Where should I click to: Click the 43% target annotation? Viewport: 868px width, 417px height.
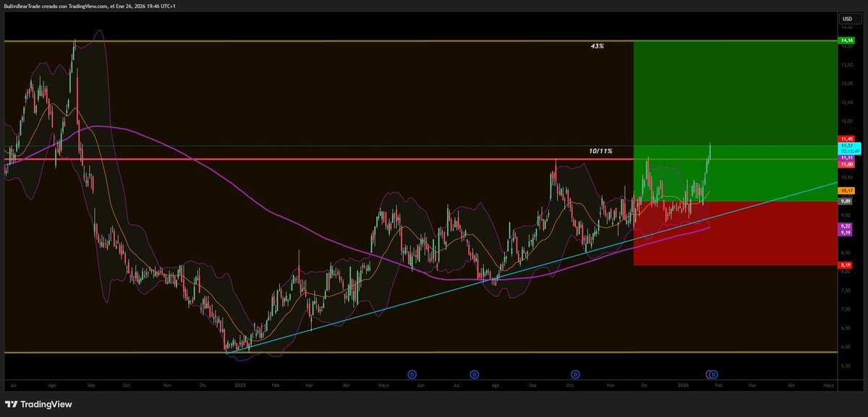[597, 46]
